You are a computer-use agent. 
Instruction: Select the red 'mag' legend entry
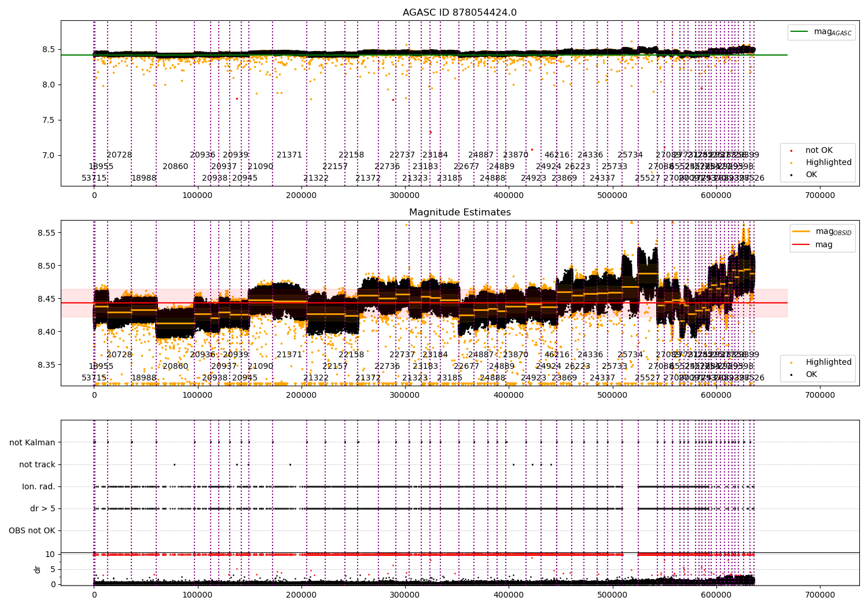tap(813, 245)
